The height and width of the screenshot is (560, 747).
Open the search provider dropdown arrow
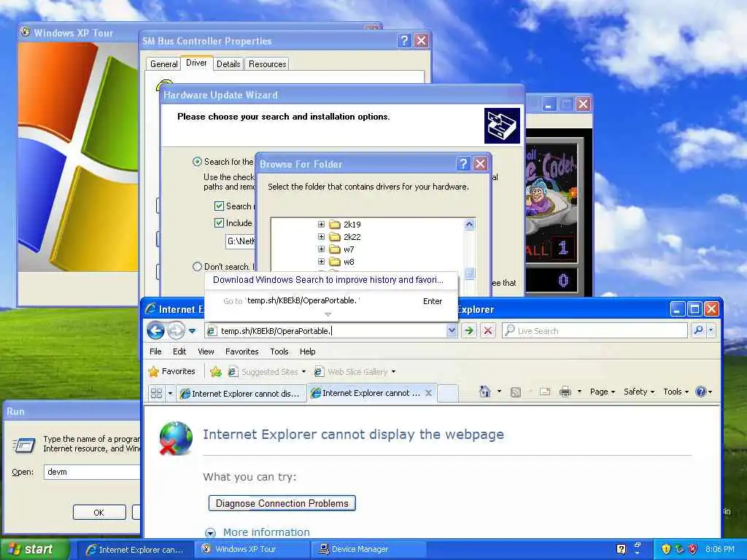click(x=711, y=330)
